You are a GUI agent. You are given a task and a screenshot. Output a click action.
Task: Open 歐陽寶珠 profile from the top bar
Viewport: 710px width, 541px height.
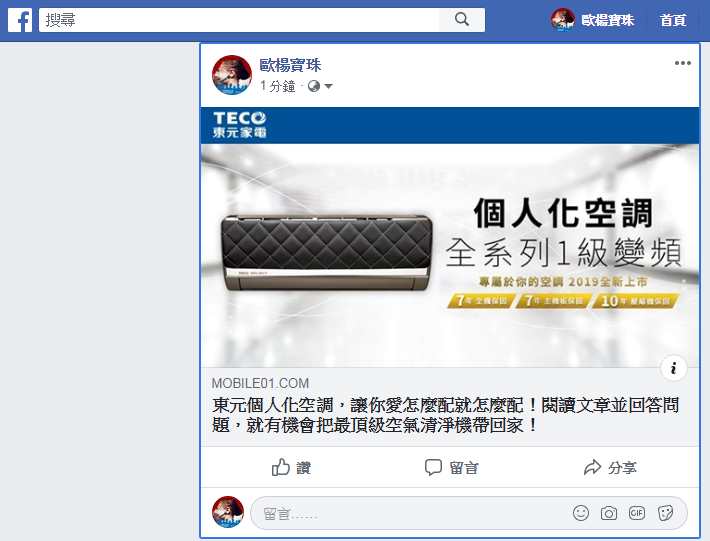coord(592,20)
